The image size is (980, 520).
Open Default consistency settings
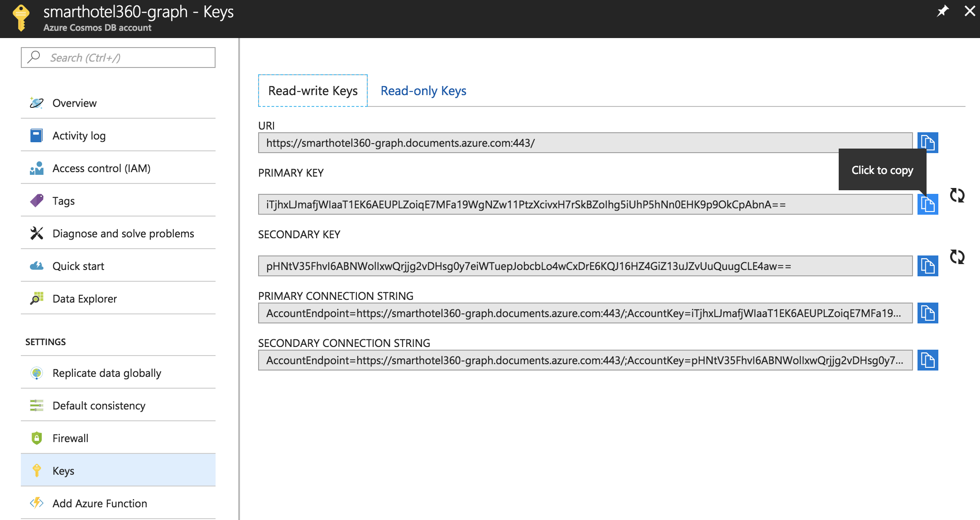99,405
